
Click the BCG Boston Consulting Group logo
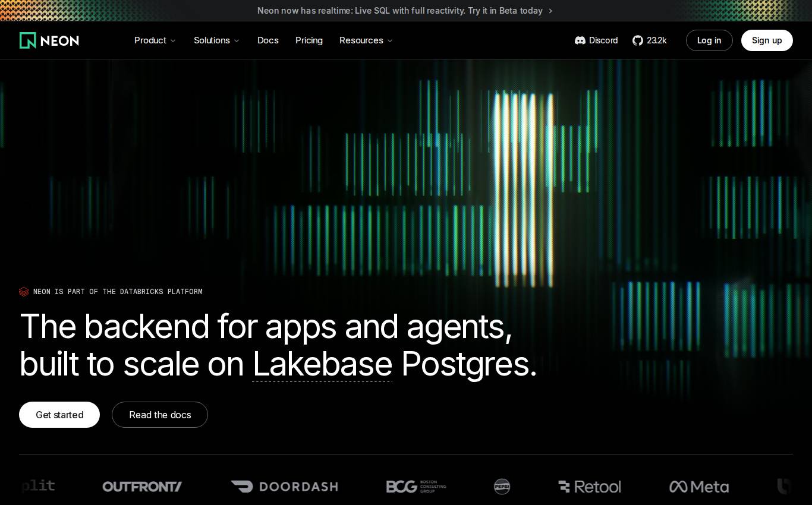[x=416, y=487]
